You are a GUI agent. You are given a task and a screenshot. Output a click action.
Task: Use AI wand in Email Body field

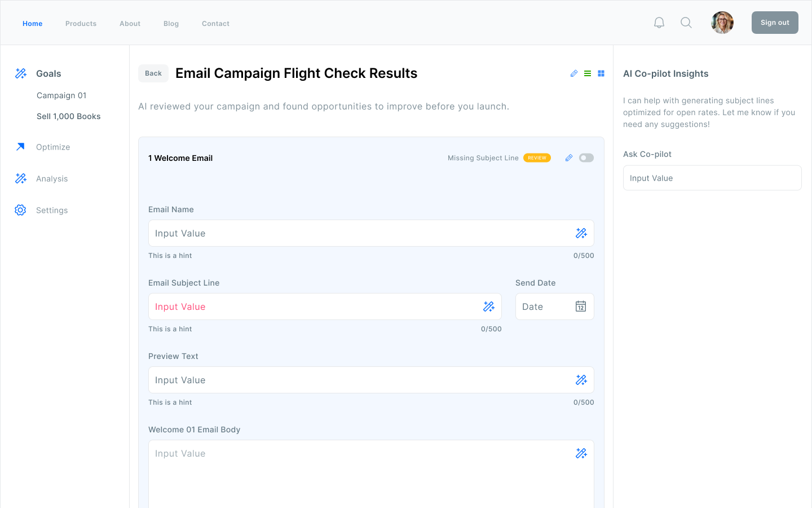tap(581, 453)
